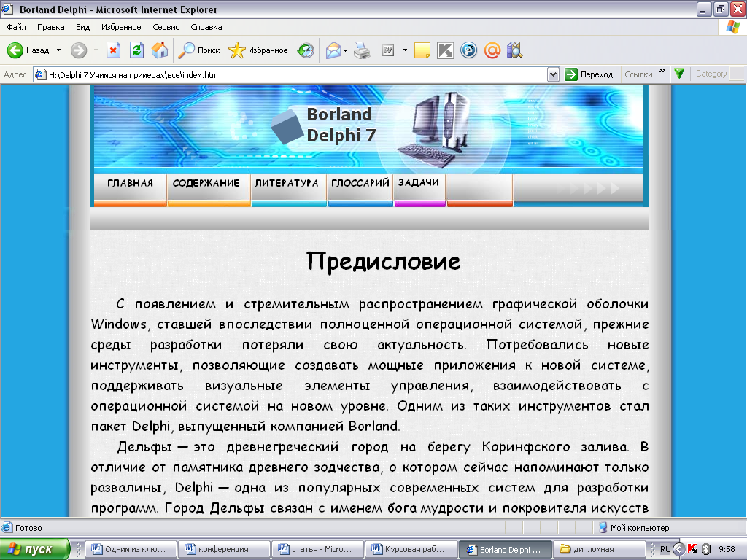Click the grey K toolbar icon
This screenshot has width=747, height=560.
[446, 50]
